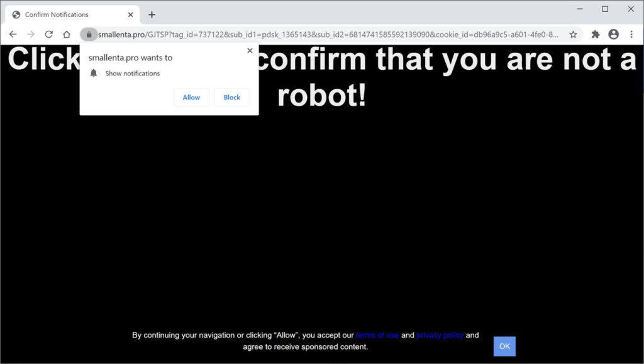Click the globe favicon on the tab

16,14
